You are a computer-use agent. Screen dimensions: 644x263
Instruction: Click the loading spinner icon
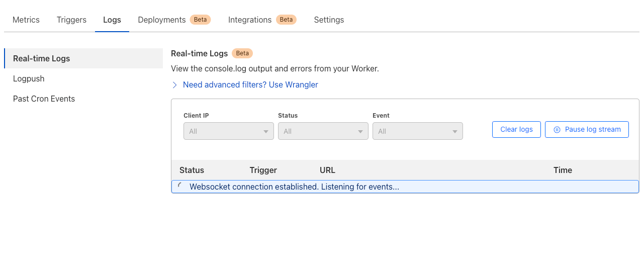pos(180,186)
